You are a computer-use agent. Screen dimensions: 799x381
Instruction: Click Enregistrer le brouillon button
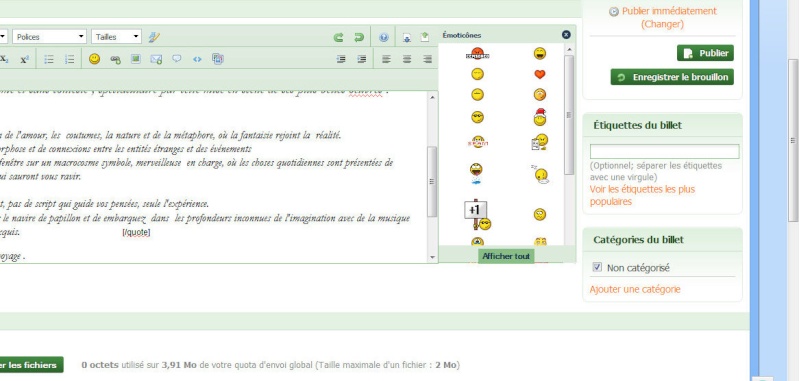click(x=672, y=77)
